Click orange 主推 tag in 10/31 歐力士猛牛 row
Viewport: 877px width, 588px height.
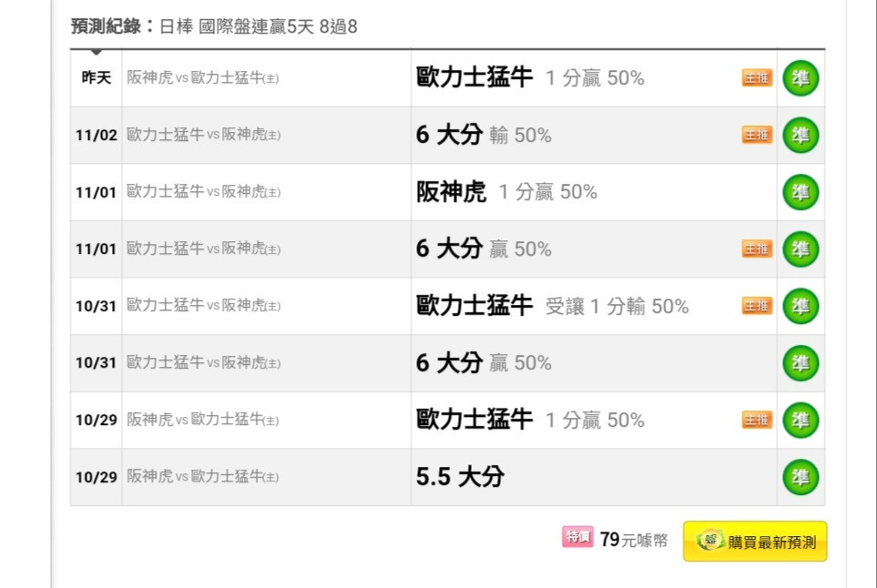click(x=757, y=306)
